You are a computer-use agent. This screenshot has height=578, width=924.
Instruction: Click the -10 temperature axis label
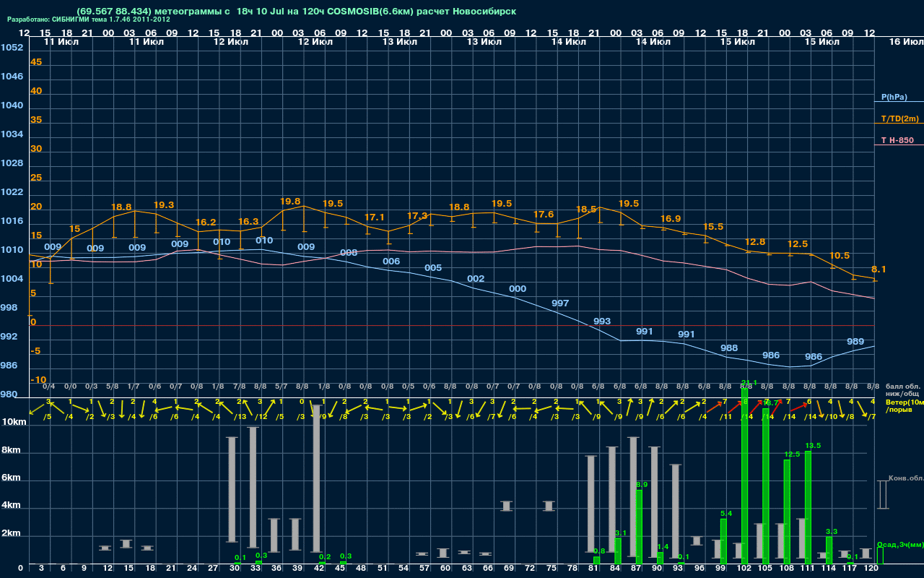pos(39,380)
